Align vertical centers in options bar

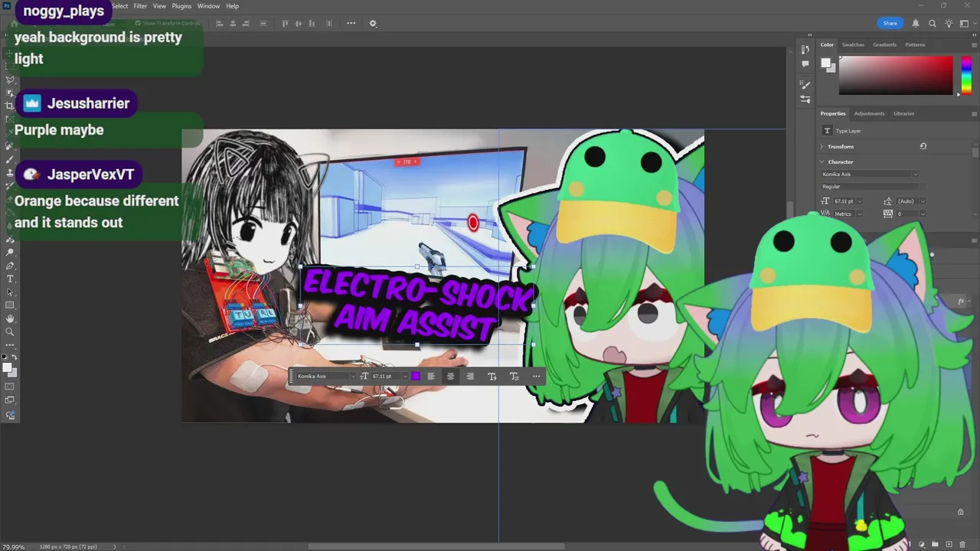299,23
